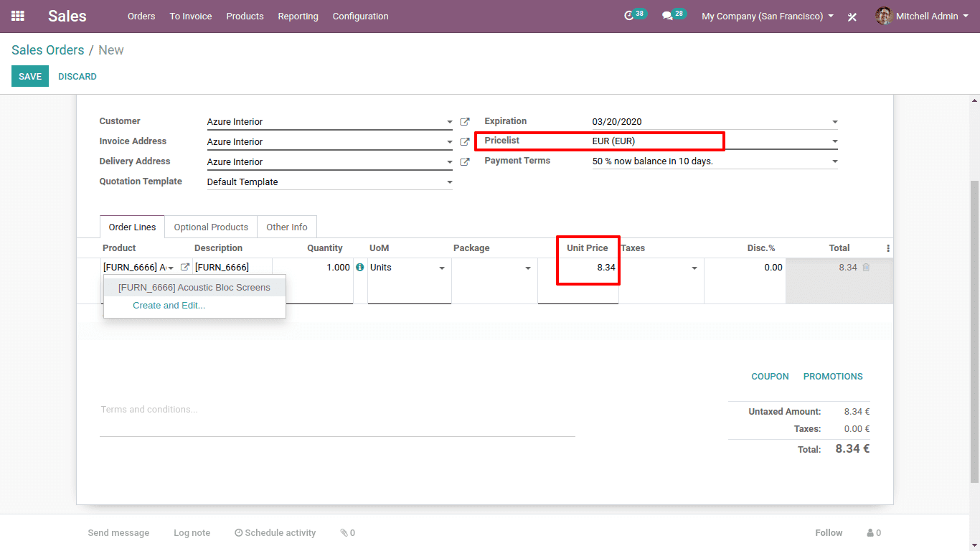This screenshot has width=980, height=551.
Task: Open product external link icon in order line
Action: coord(185,267)
